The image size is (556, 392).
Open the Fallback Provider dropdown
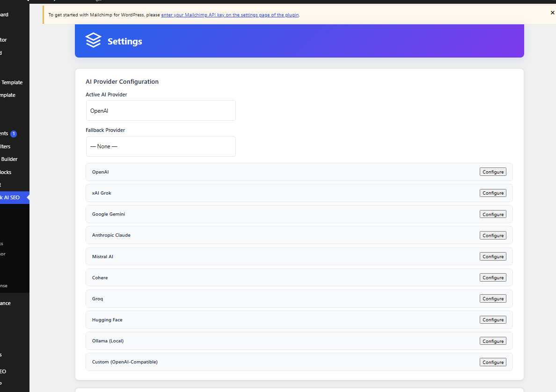[x=161, y=146]
